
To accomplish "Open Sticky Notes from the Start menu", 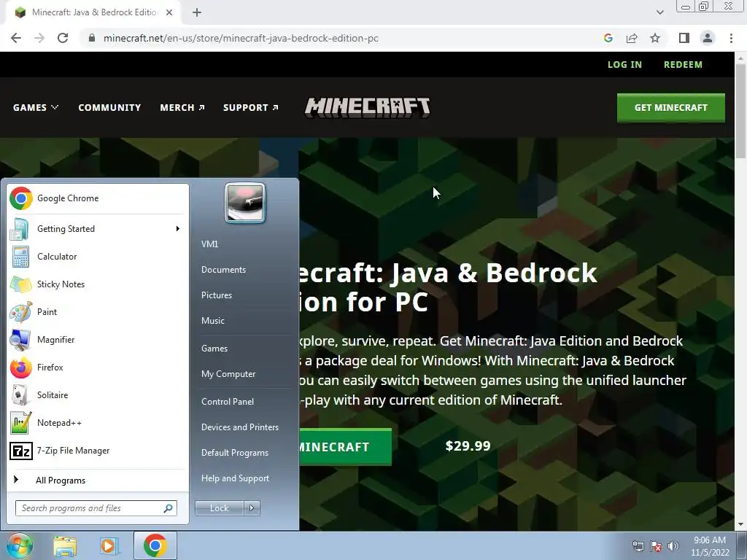I will click(x=98, y=284).
